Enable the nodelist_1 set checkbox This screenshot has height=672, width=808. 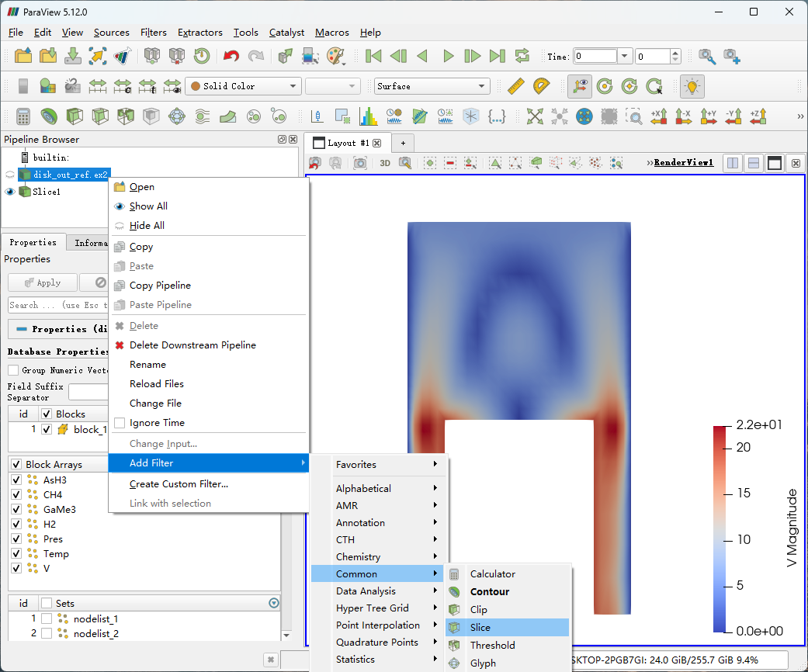coord(47,619)
